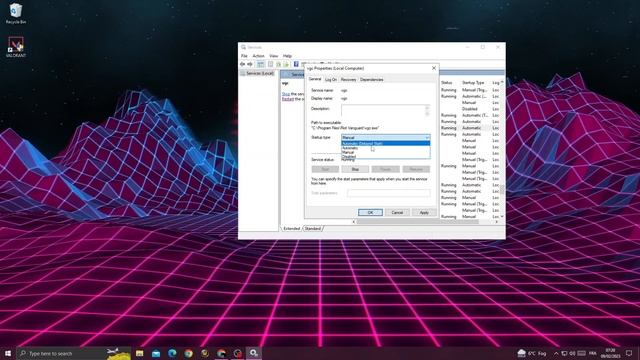Click the Services app icon on taskbar
Image resolution: width=640 pixels, height=360 pixels.
click(253, 353)
